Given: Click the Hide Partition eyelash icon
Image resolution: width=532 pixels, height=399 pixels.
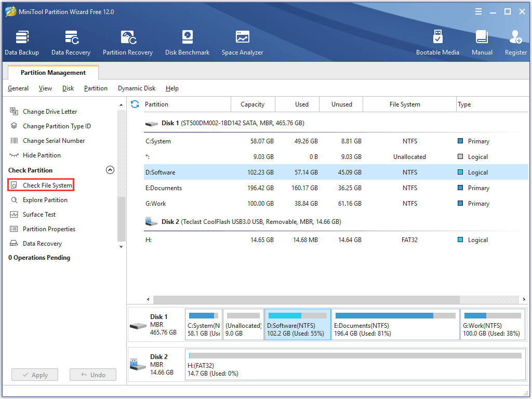Looking at the screenshot, I should pos(14,155).
